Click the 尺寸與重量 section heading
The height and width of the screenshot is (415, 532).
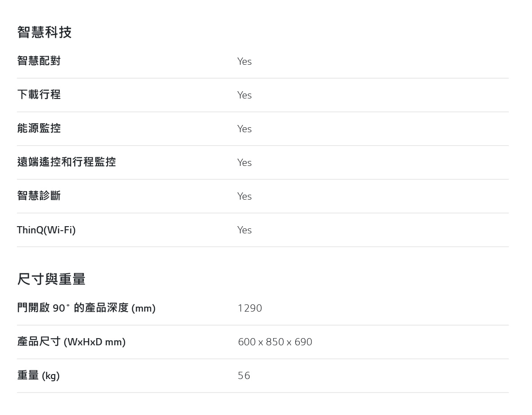coord(51,279)
